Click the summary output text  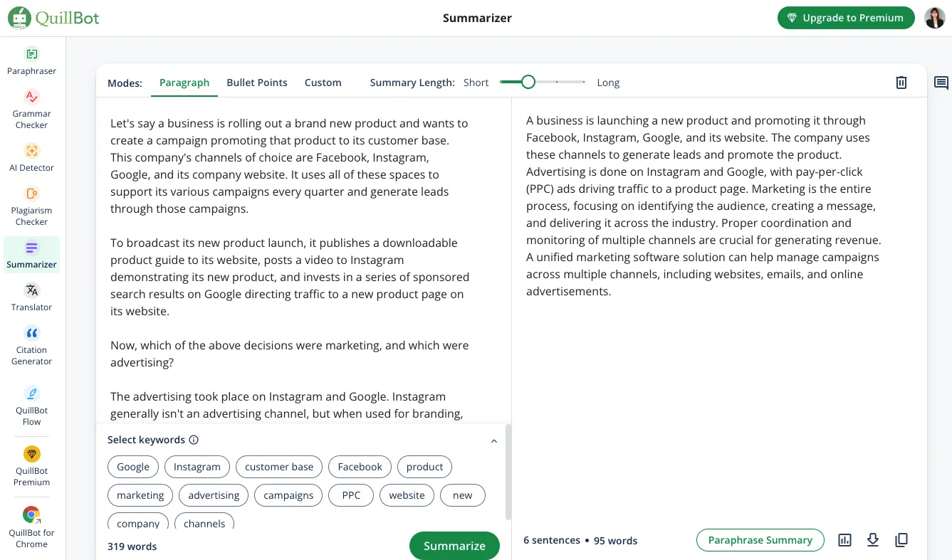tap(704, 206)
